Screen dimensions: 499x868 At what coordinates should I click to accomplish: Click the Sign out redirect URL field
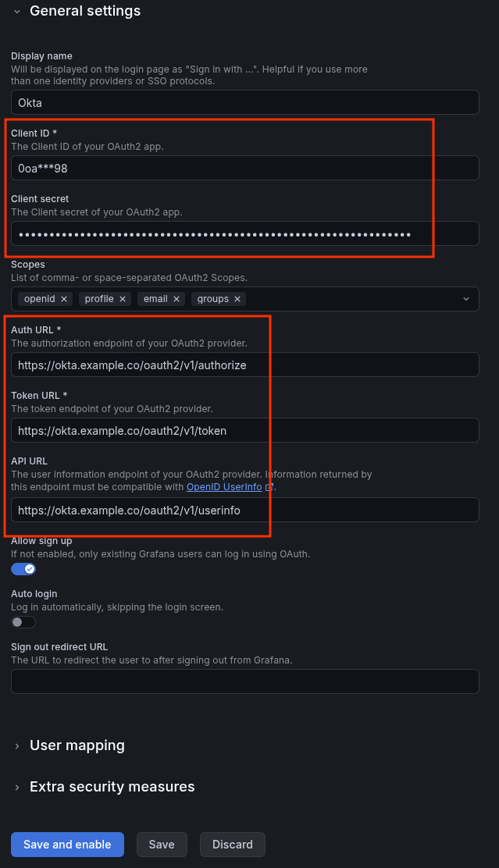(244, 681)
